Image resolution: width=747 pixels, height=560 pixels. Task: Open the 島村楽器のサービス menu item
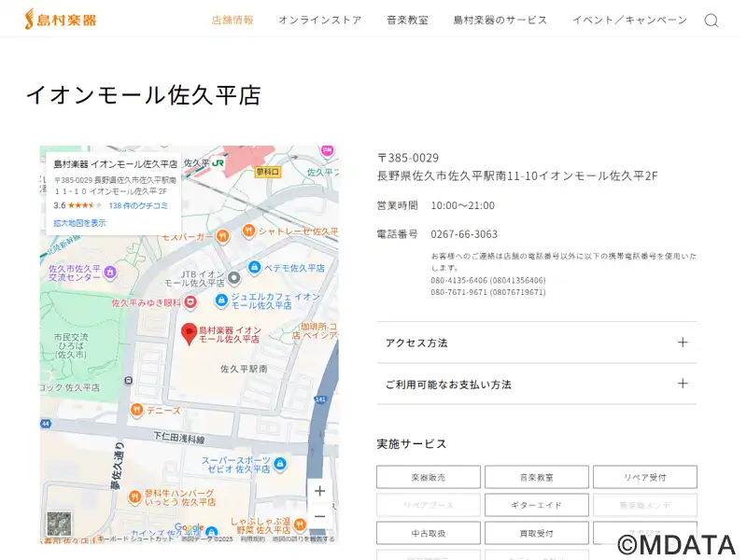[500, 20]
